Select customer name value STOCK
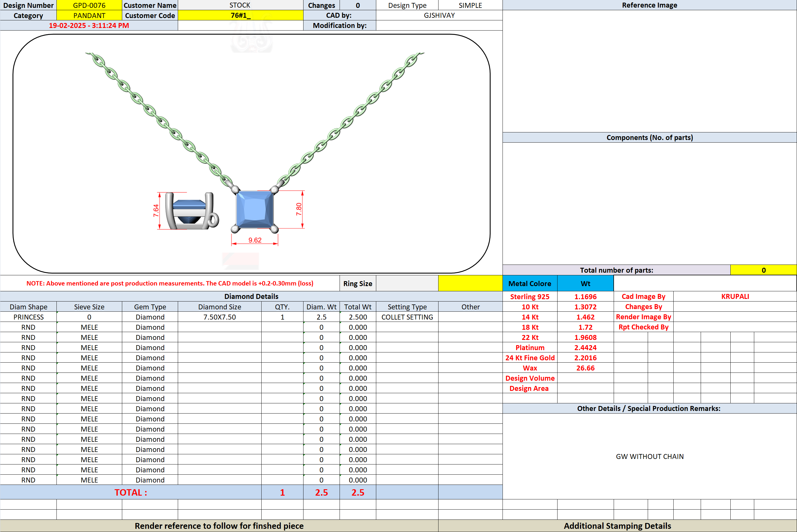The height and width of the screenshot is (532, 797). click(240, 5)
